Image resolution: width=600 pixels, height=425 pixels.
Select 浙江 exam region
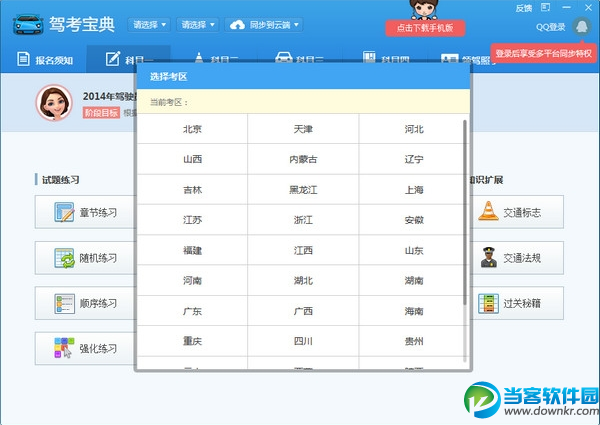coord(303,220)
